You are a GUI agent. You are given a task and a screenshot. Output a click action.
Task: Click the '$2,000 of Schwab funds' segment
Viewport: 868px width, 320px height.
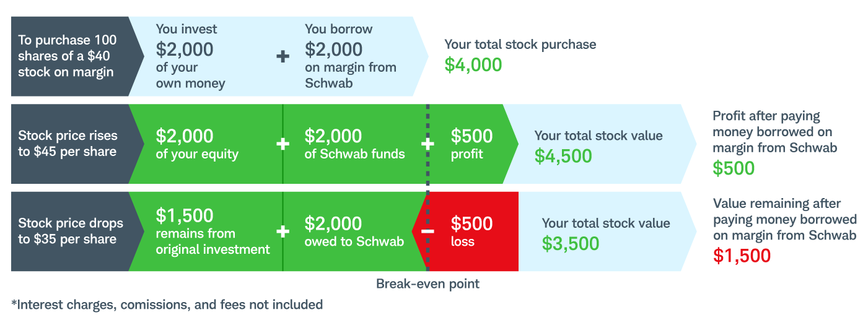354,144
